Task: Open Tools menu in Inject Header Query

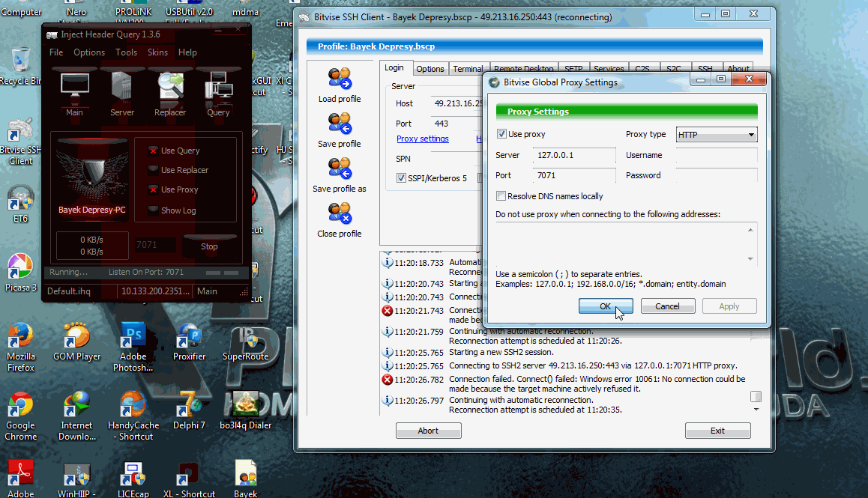Action: 126,52
